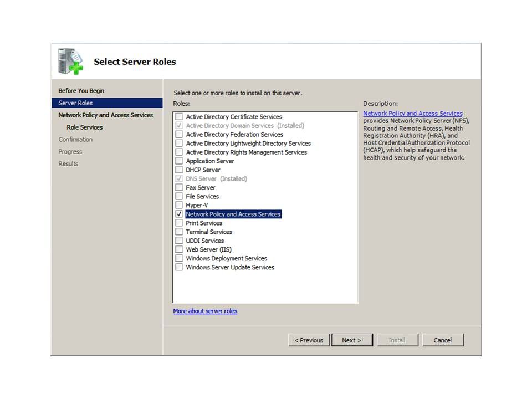Viewport: 532px width, 399px height.
Task: Cancel the Add Roles wizard
Action: (442, 340)
